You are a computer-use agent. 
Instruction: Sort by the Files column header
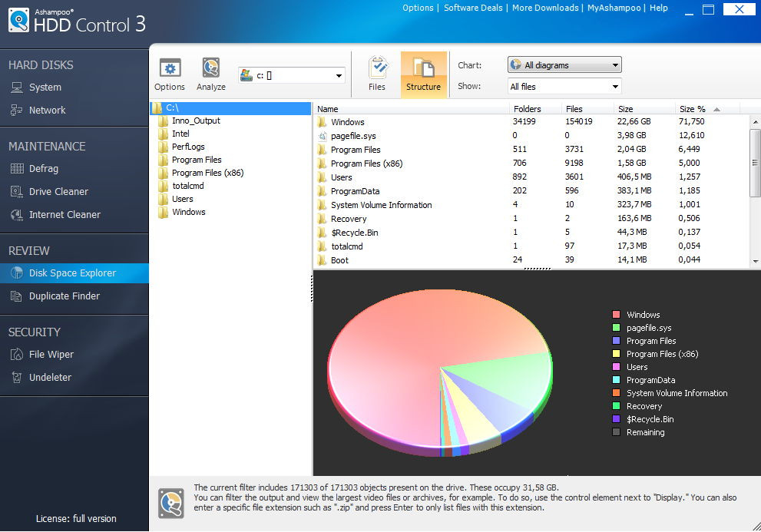(586, 109)
